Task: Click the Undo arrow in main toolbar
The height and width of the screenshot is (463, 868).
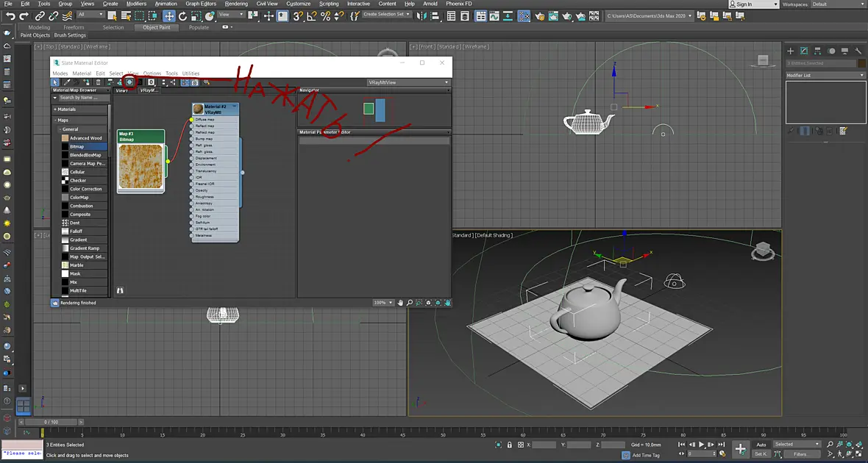Action: (x=10, y=16)
